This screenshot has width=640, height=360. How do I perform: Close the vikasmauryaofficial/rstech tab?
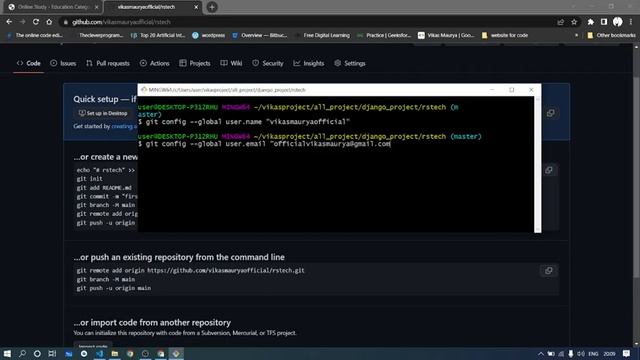[196, 7]
